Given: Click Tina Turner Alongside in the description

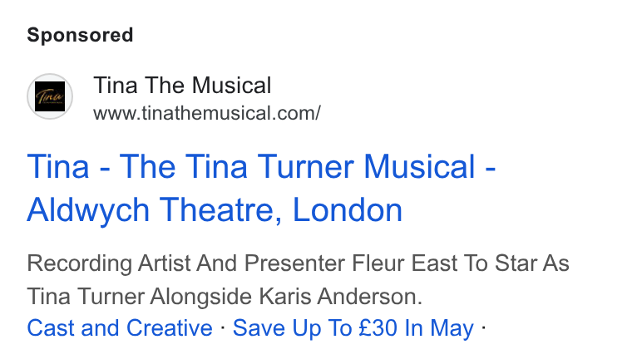Looking at the screenshot, I should point(139,297).
